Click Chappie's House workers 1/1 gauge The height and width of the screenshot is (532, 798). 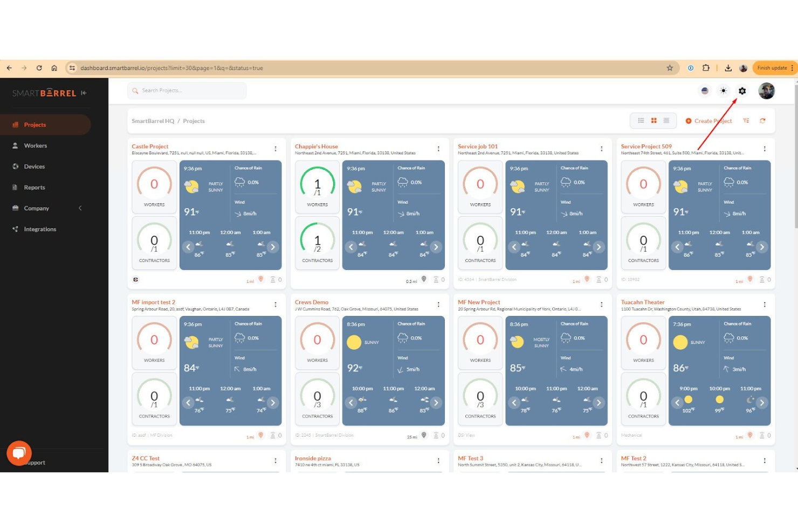pyautogui.click(x=317, y=187)
